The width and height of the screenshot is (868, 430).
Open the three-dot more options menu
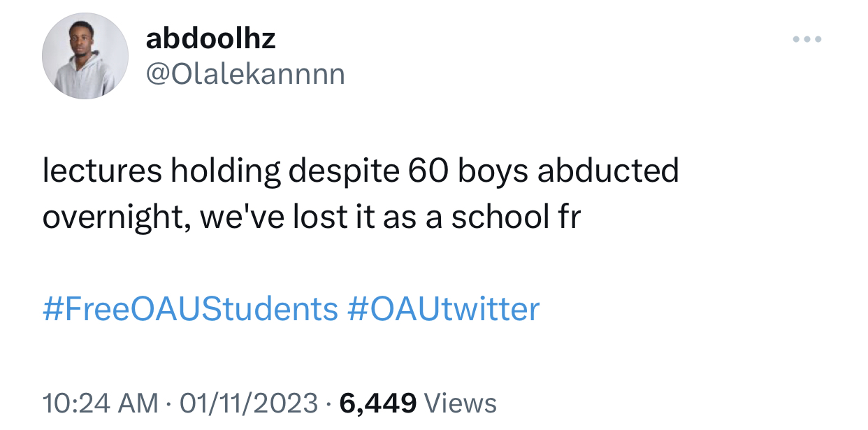tap(807, 39)
